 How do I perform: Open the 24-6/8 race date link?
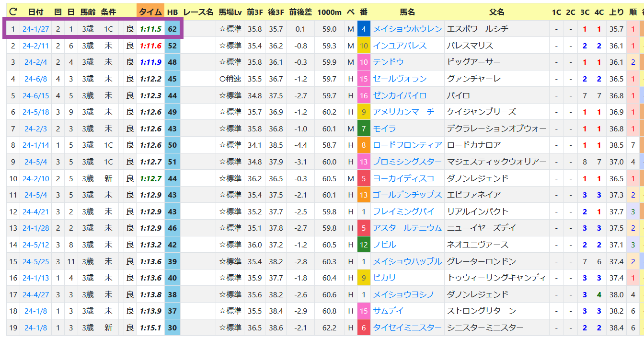click(x=36, y=79)
